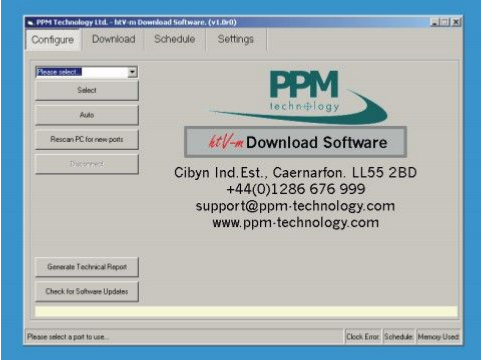This screenshot has width=481, height=361.
Task: Open the Schedule tab
Action: point(174,39)
